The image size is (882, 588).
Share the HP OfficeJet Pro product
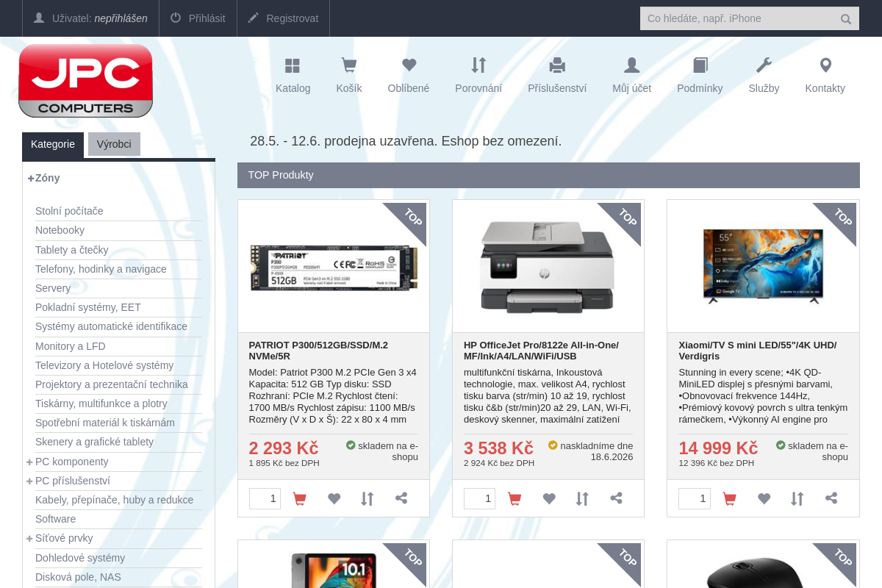coord(616,498)
